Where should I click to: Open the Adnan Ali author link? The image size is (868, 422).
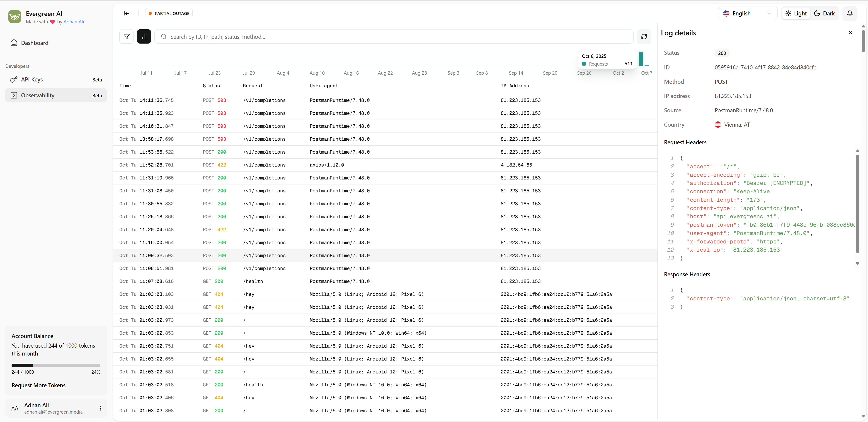coord(73,22)
